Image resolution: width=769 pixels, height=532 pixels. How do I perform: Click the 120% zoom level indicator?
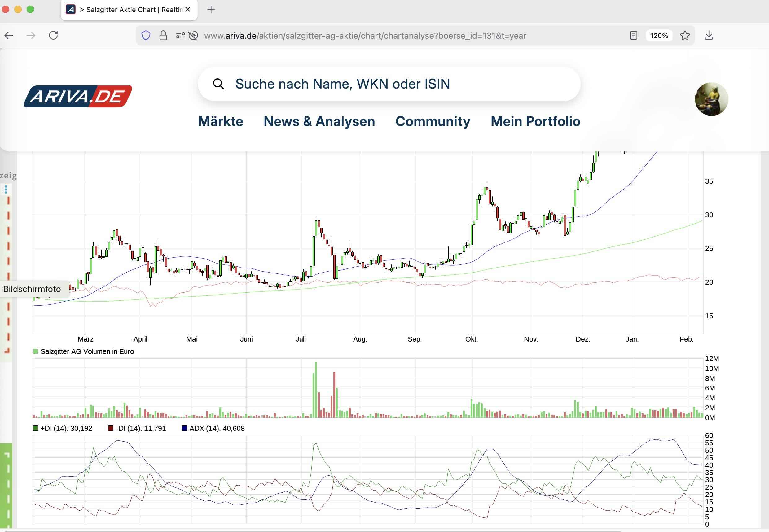coord(659,35)
